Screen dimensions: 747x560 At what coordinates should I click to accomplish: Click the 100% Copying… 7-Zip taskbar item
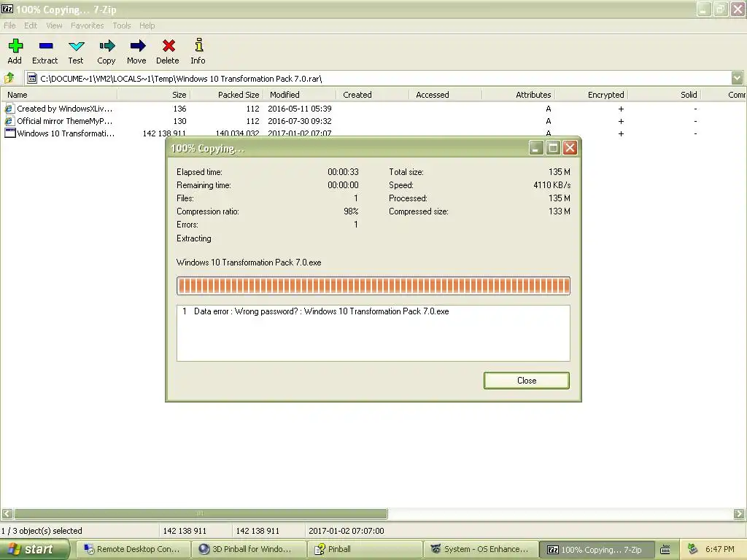tap(595, 550)
